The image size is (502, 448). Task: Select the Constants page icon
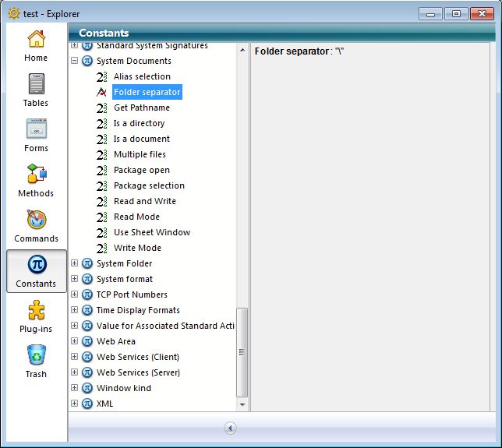pyautogui.click(x=36, y=270)
